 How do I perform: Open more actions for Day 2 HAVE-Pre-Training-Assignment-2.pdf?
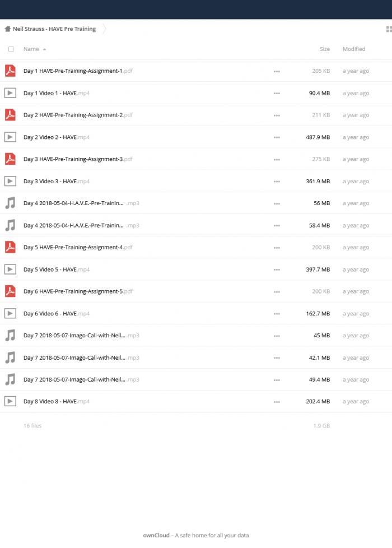tap(277, 115)
